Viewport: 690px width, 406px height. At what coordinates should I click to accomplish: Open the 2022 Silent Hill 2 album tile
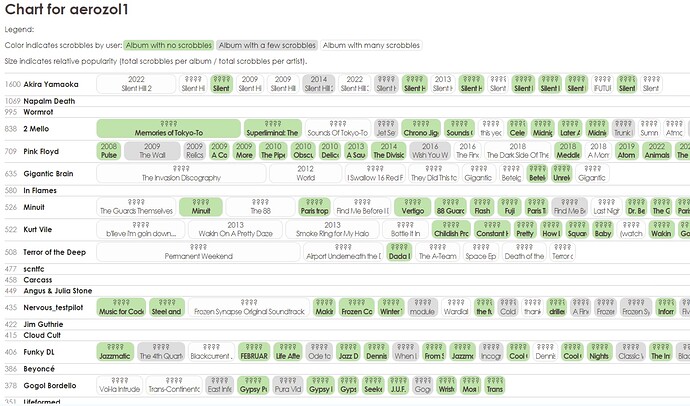(x=136, y=84)
